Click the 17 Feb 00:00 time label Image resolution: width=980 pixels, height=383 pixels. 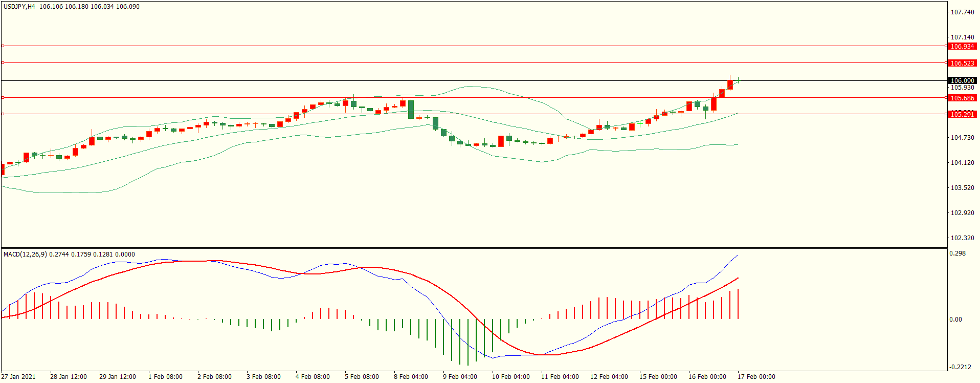point(756,377)
